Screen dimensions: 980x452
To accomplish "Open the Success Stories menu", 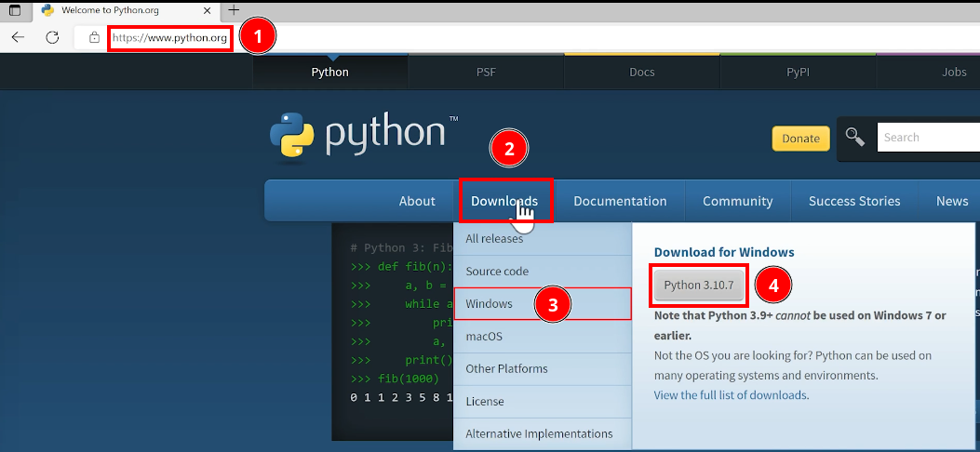I will [x=854, y=201].
